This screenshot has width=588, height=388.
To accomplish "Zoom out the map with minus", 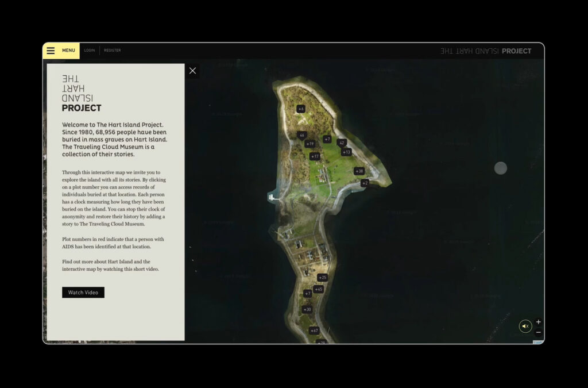I will [x=539, y=332].
